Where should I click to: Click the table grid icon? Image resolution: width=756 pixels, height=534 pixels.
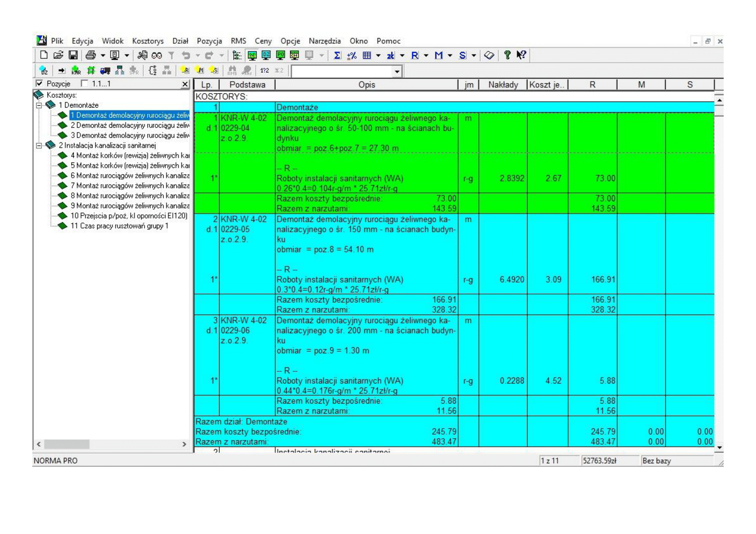367,55
